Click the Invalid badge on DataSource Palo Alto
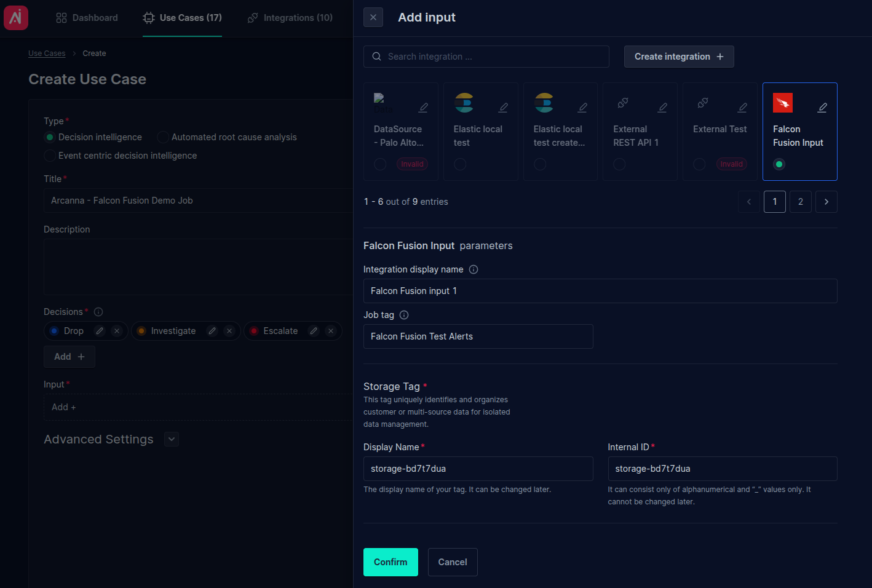This screenshot has height=588, width=872. pos(412,164)
